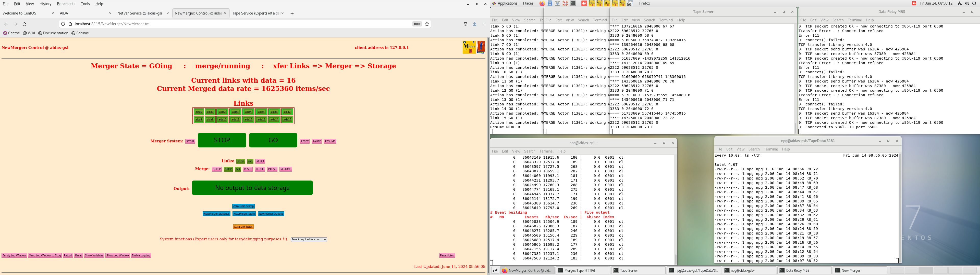
Task: Open Firefox hamburger application menu
Action: tap(484, 24)
